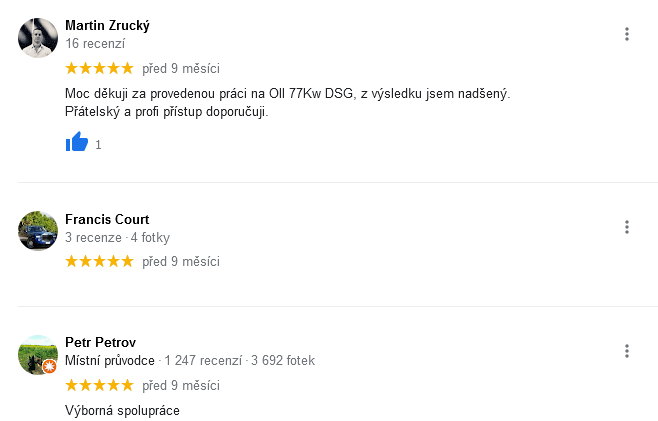Viewport: 658px width, 421px height.
Task: Click the five-star rating on Petr Petrov's review
Action: [x=99, y=385]
